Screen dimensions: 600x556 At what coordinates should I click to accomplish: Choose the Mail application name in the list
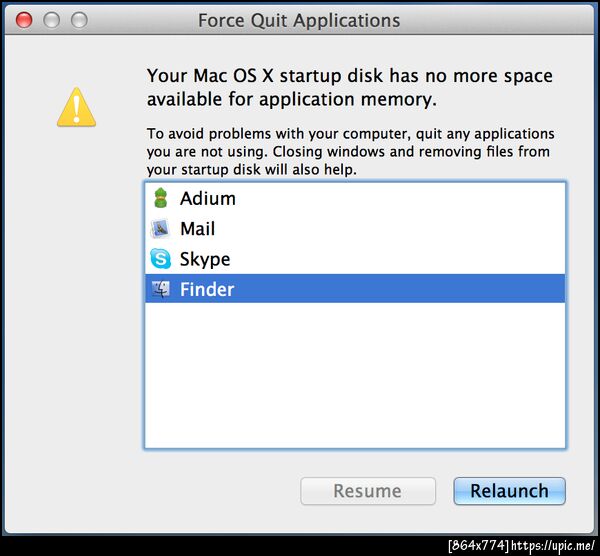point(198,229)
